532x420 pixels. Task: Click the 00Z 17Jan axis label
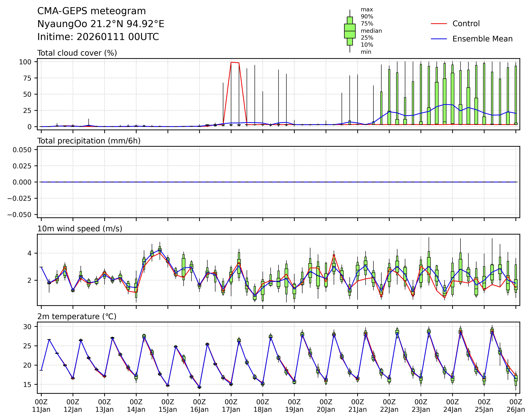(x=231, y=406)
